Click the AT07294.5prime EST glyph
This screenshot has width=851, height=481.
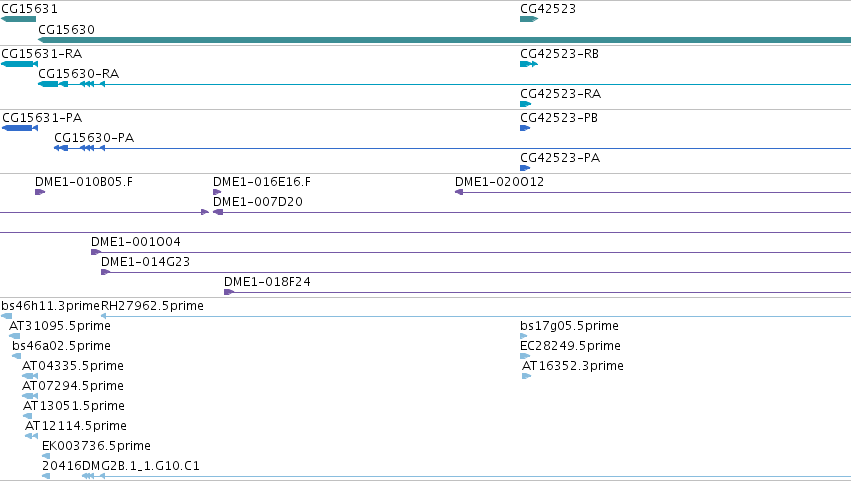coord(30,397)
